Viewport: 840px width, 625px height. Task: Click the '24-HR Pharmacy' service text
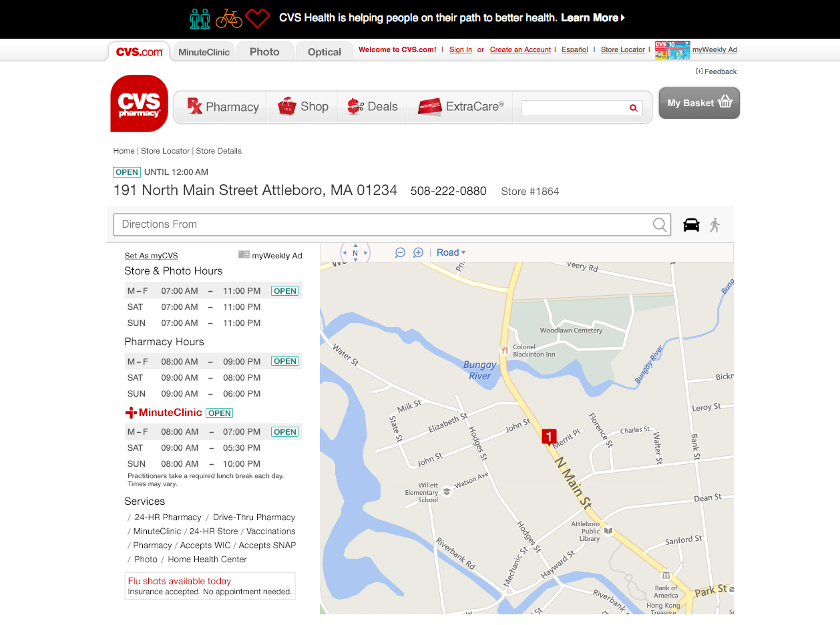168,517
